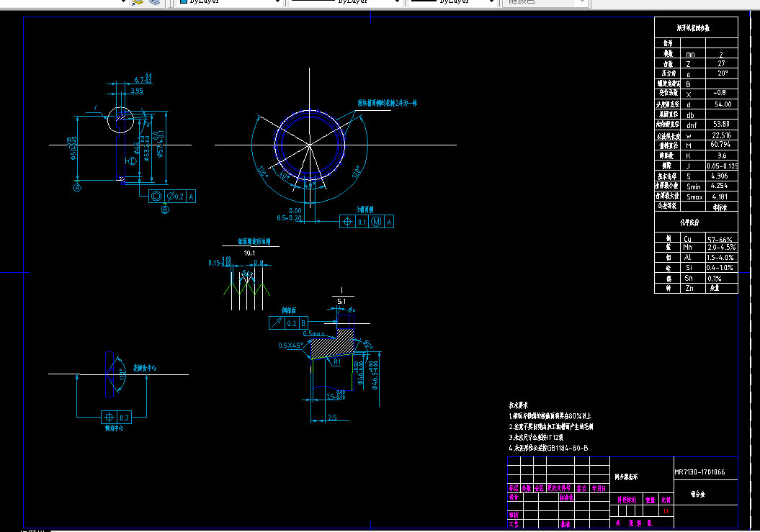This screenshot has height=532, width=760.
Task: Click the J value 0.05-0.125
Action: 723,166
